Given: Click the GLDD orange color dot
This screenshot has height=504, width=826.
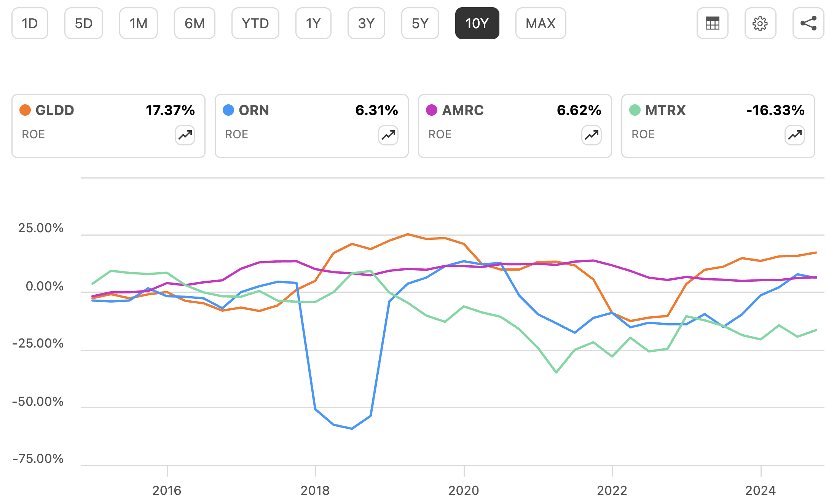Looking at the screenshot, I should [x=24, y=110].
